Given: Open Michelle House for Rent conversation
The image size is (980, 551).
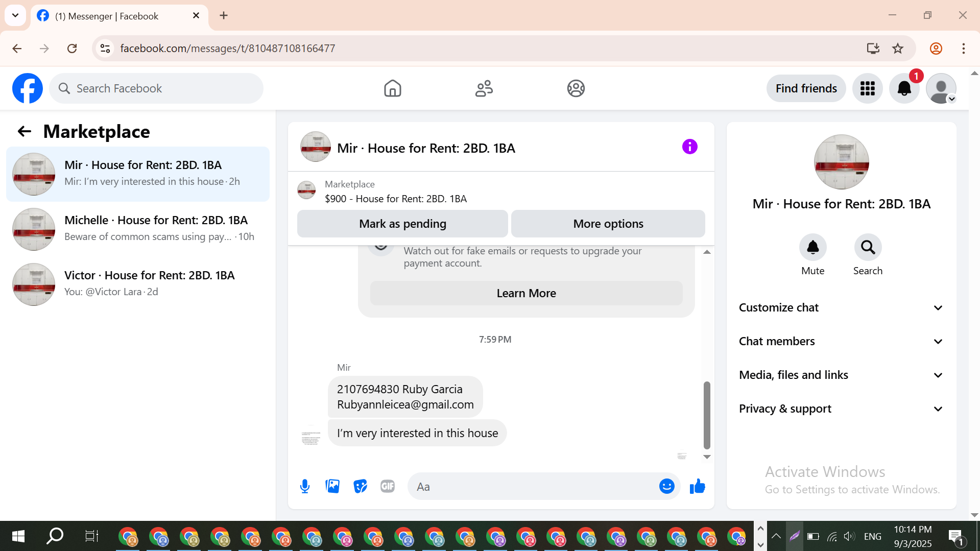Looking at the screenshot, I should tap(138, 229).
